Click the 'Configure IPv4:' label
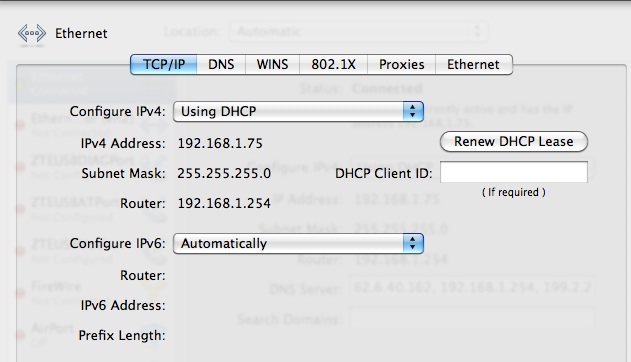This screenshot has height=362, width=631. point(118,111)
